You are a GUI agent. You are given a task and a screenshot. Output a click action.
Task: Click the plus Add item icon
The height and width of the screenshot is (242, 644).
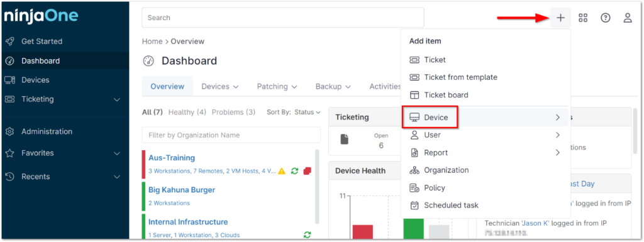tap(560, 18)
